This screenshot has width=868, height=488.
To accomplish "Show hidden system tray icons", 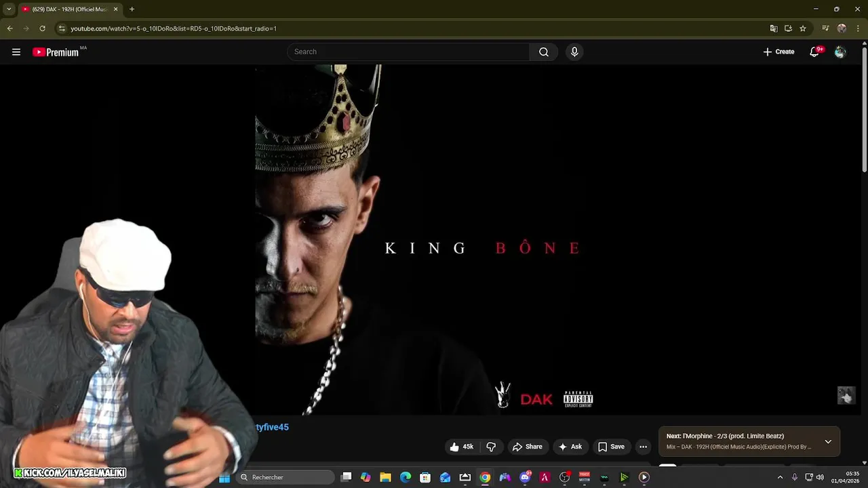I will [780, 477].
